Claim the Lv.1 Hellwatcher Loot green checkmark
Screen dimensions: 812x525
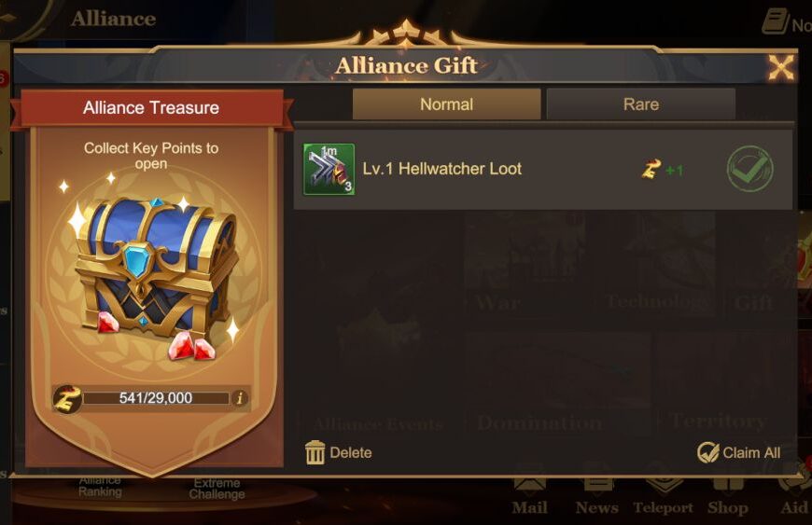click(x=749, y=169)
